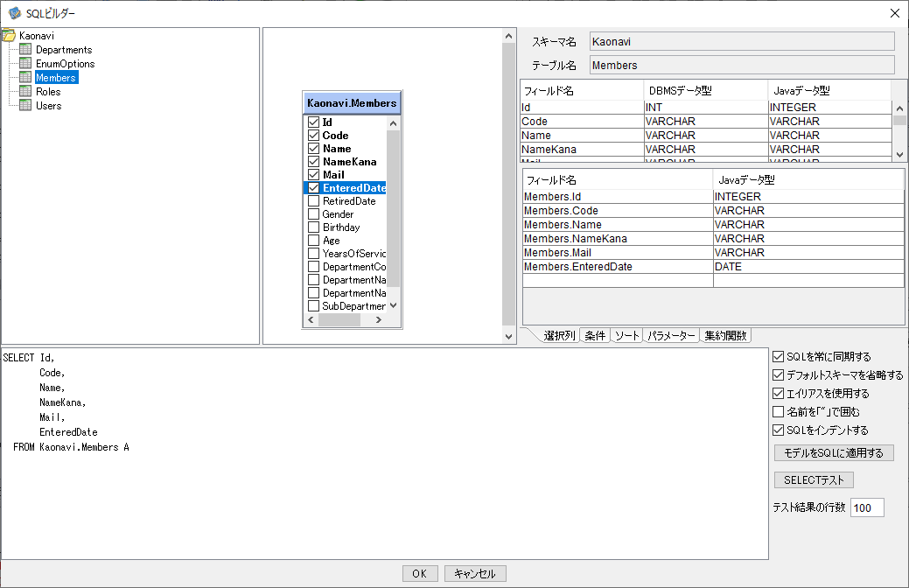Click the Kaonavi.Members table header
This screenshot has width=909, height=588.
point(352,103)
